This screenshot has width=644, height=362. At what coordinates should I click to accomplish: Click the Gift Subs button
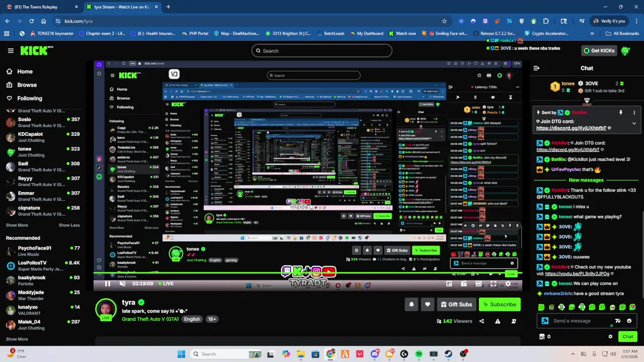click(x=456, y=304)
